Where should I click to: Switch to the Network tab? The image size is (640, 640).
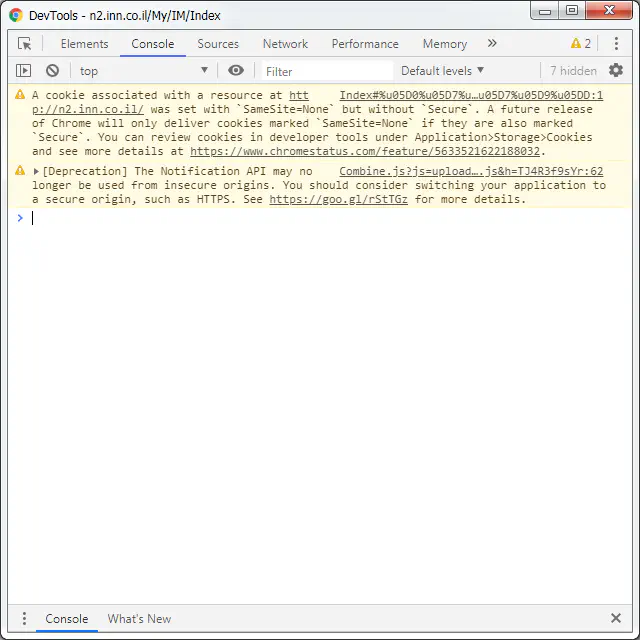click(285, 44)
